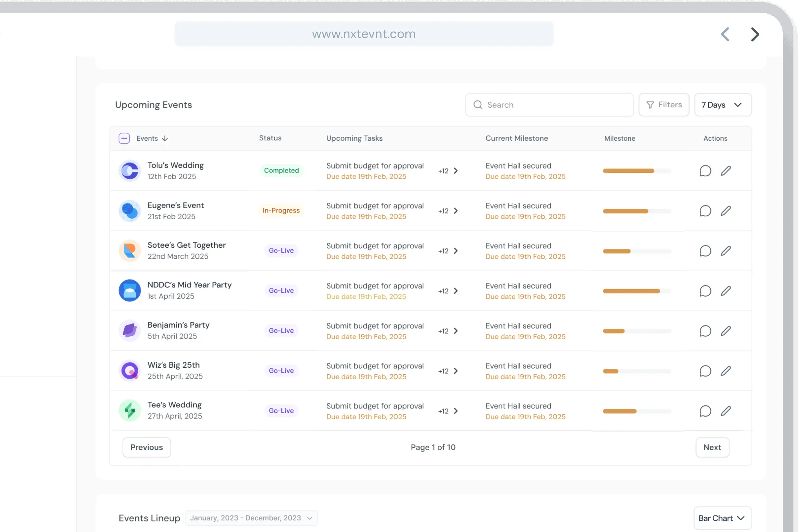The width and height of the screenshot is (798, 532).
Task: Open comments for NDDC's Mid Year Party
Action: pyautogui.click(x=705, y=291)
